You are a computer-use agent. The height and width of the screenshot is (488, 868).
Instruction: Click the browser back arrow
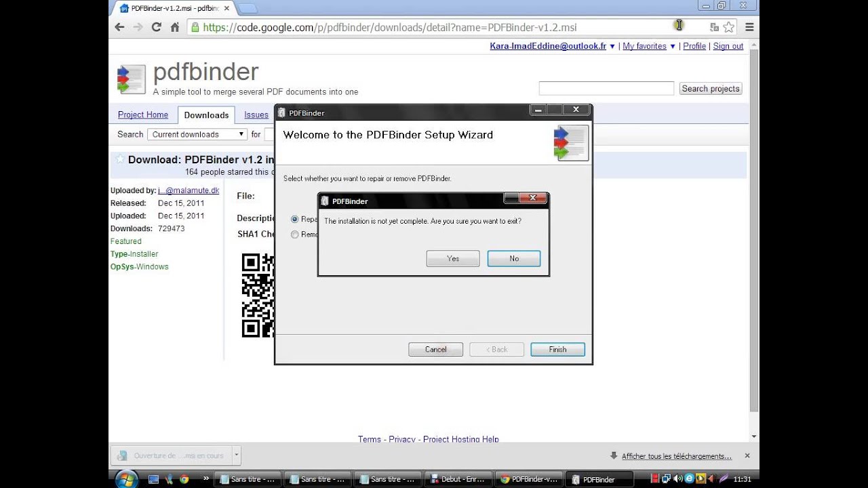[x=119, y=27]
